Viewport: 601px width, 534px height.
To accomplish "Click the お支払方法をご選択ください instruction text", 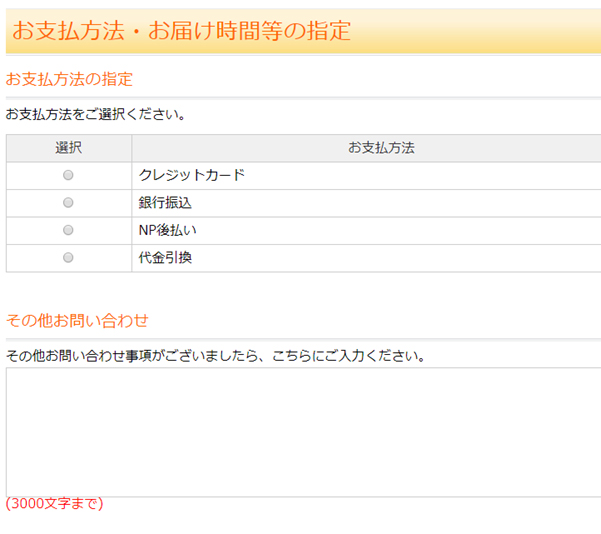I will tap(96, 114).
